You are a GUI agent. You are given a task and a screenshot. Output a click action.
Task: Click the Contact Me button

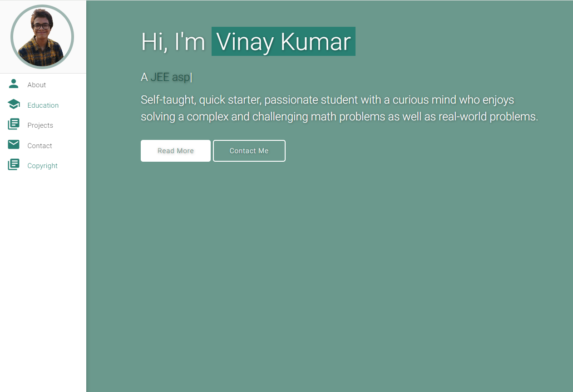pyautogui.click(x=249, y=151)
